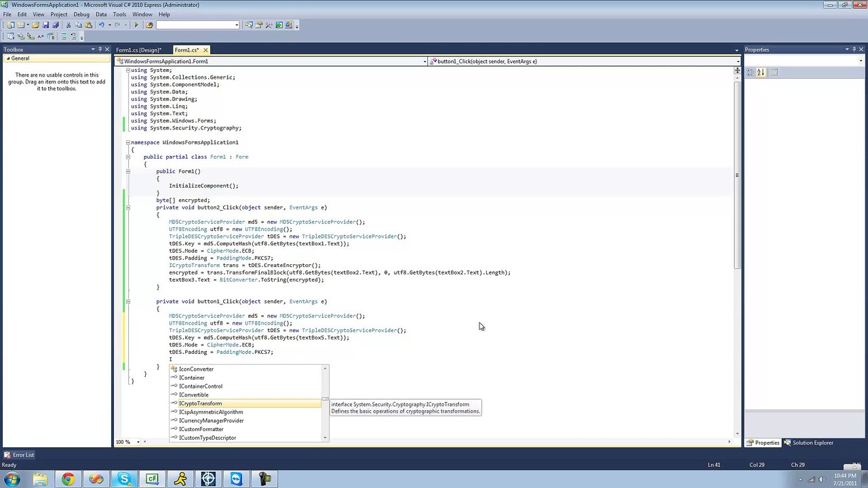
Task: Click the Save All toolbar icon
Action: [55, 25]
